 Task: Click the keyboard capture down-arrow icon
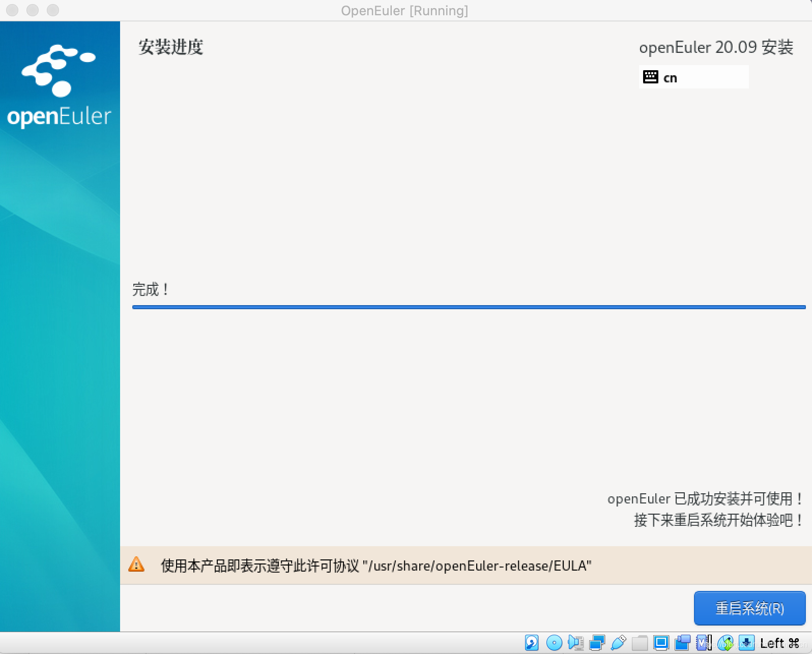pos(746,643)
